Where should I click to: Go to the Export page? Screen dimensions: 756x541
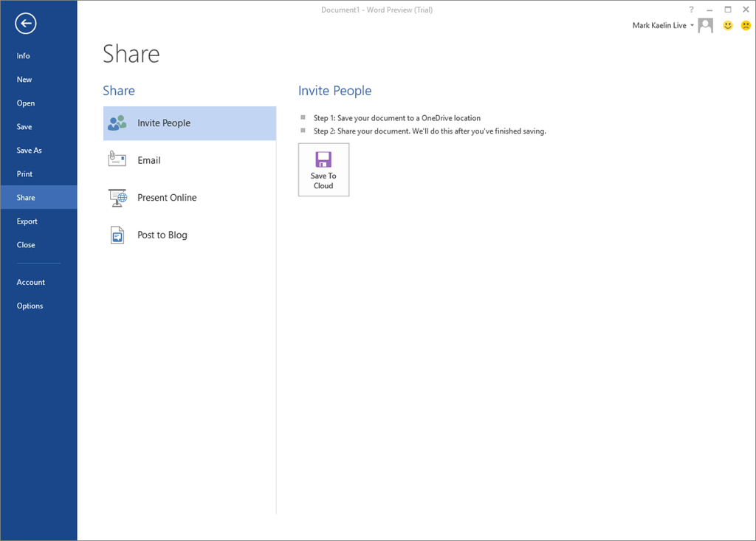(x=38, y=221)
